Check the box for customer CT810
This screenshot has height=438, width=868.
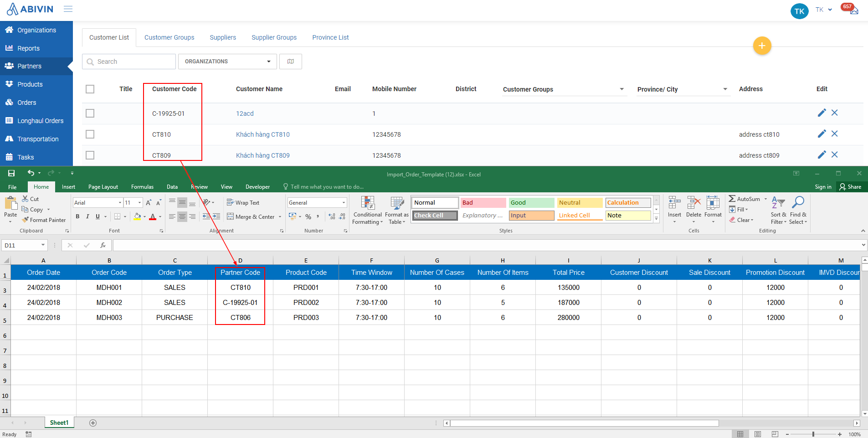pyautogui.click(x=90, y=134)
